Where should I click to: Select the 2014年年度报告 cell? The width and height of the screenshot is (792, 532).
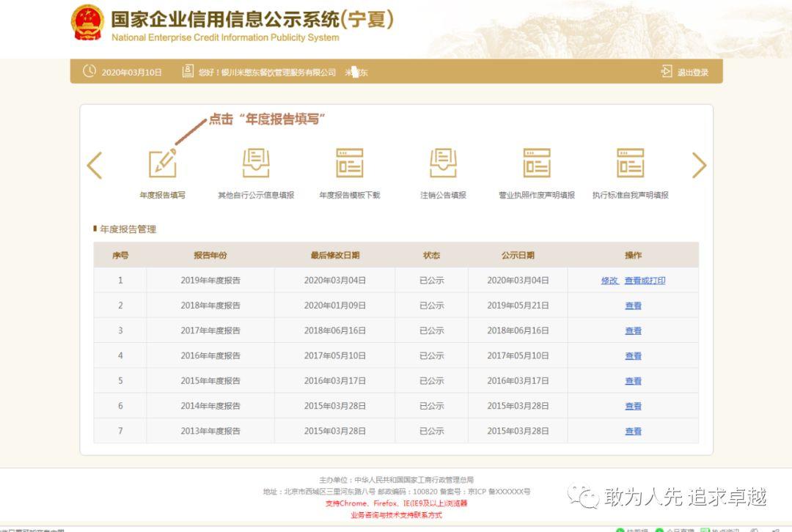tap(210, 406)
